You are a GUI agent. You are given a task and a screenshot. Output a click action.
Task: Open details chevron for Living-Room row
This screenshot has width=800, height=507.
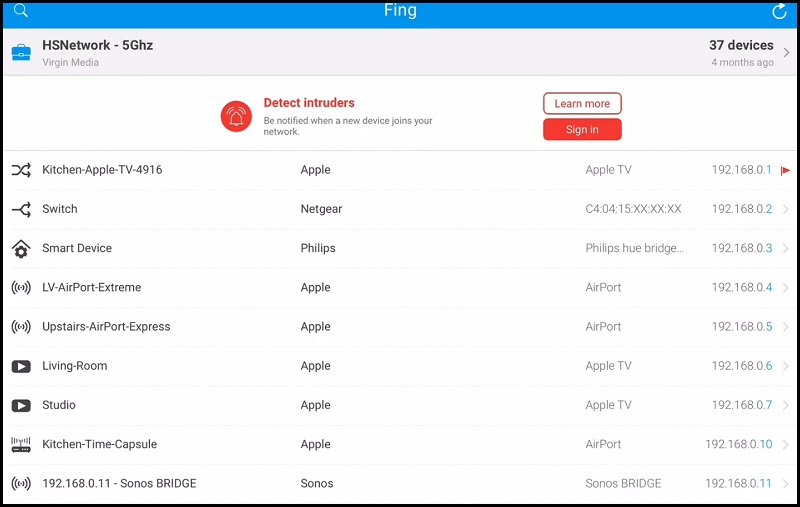click(786, 366)
